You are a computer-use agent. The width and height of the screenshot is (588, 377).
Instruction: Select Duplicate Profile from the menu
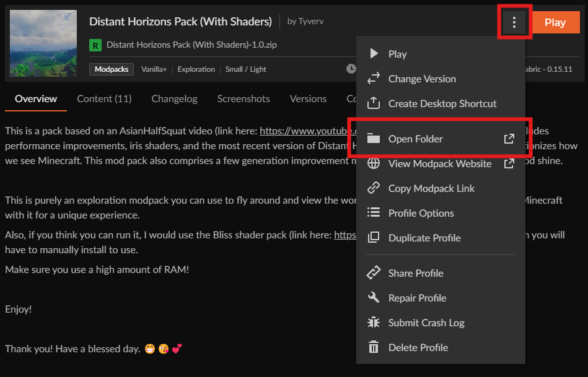pyautogui.click(x=424, y=238)
